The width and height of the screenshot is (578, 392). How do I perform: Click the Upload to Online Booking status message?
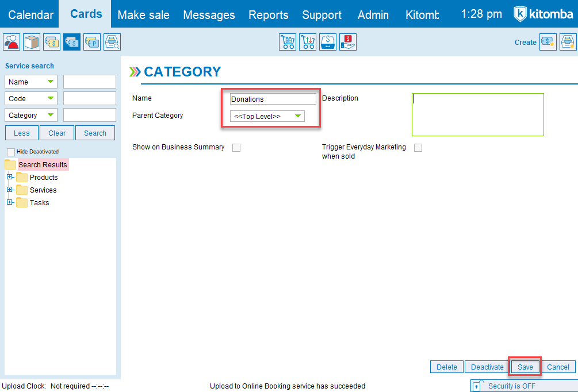coord(288,386)
